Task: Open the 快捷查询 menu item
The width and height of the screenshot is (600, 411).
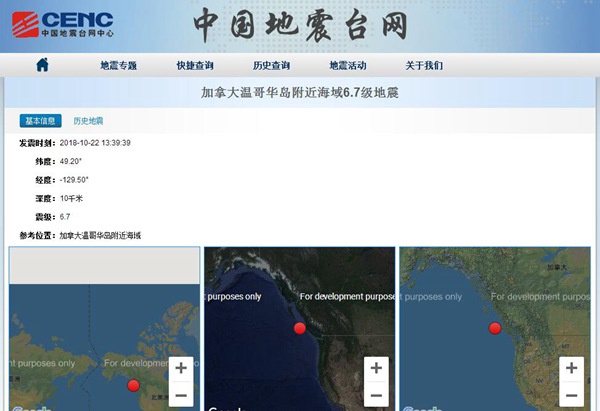Action: (x=195, y=66)
